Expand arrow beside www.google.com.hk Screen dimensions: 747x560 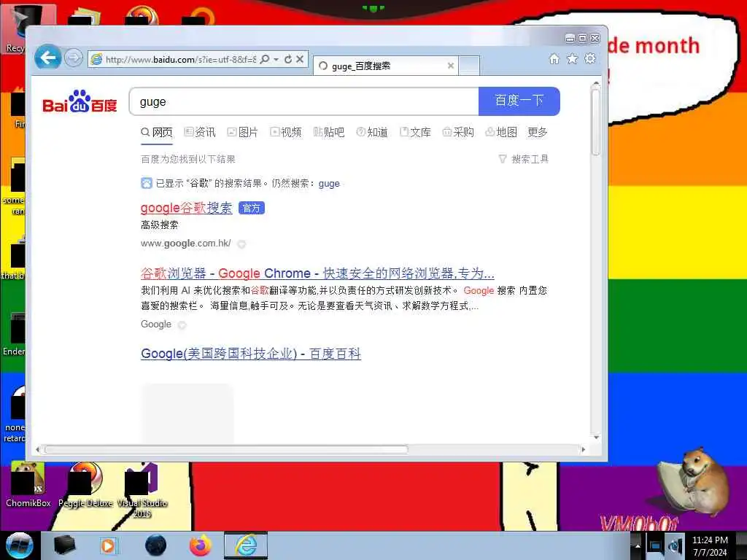point(241,244)
